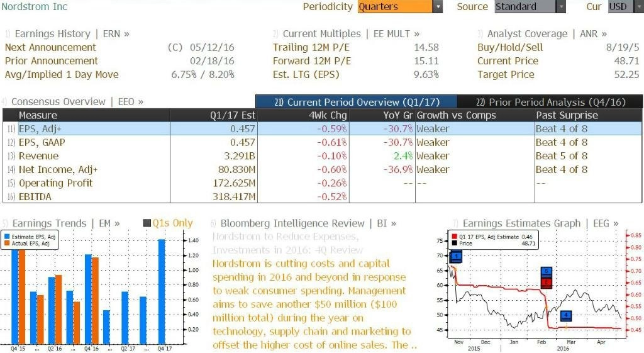This screenshot has width=644, height=353.
Task: Select the EPS, GAAP row
Action: tap(323, 143)
